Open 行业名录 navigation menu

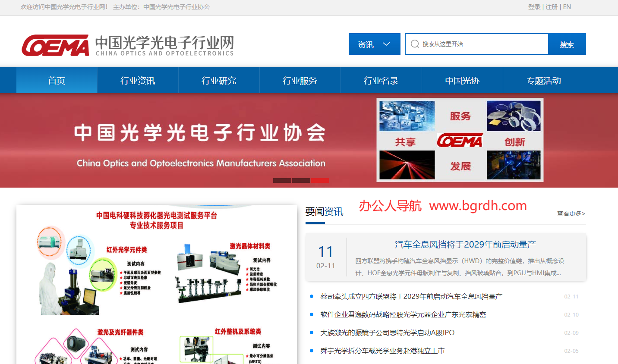pos(381,80)
